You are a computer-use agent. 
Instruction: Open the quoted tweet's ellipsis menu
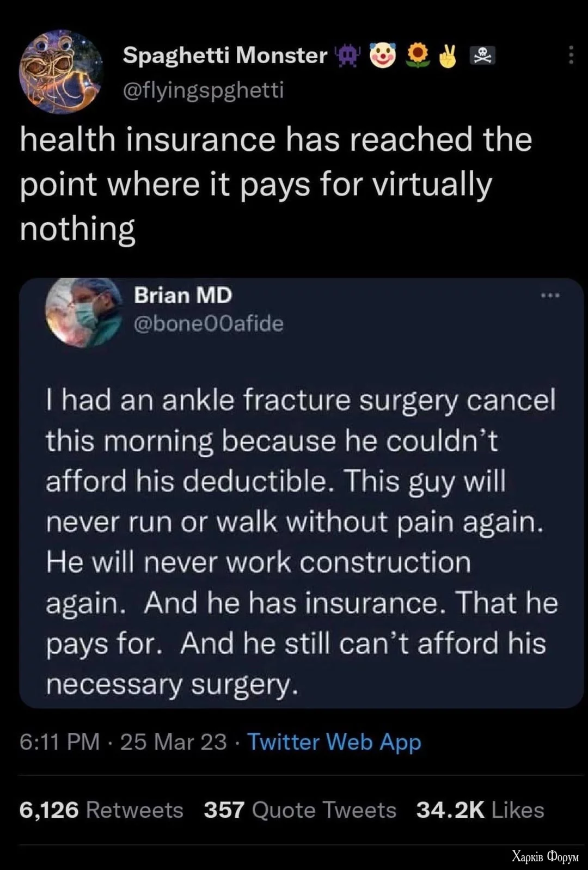tap(550, 296)
